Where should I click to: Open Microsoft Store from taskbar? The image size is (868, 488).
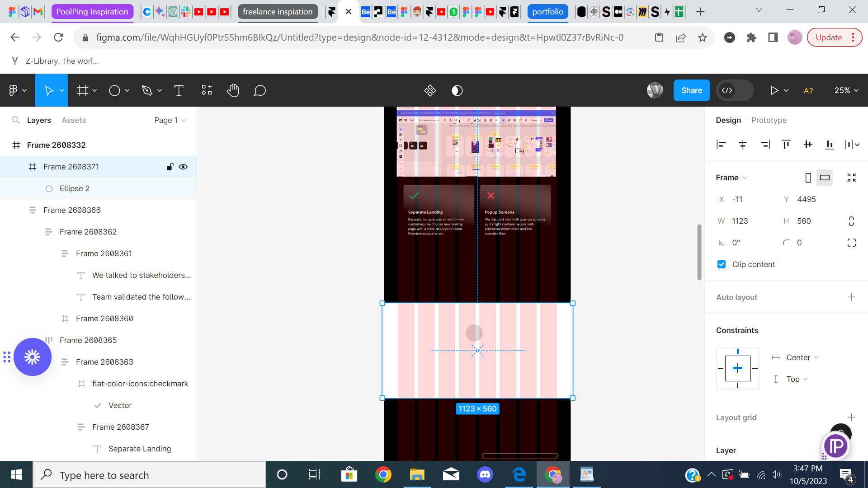tap(349, 474)
